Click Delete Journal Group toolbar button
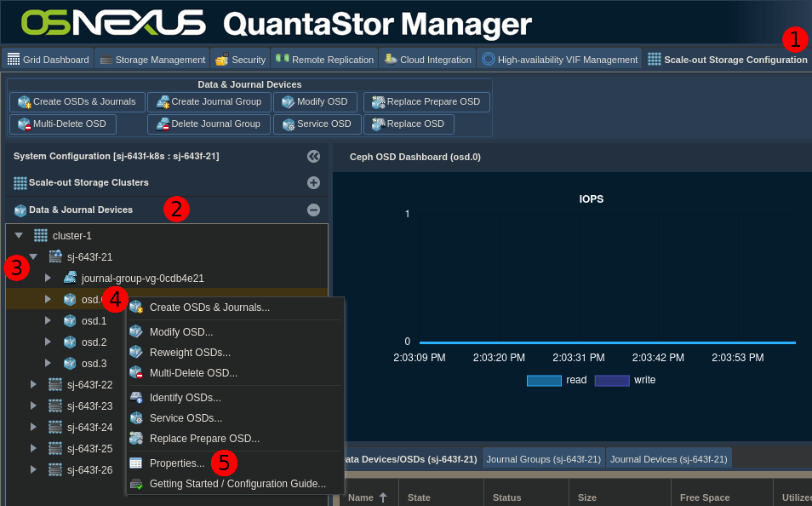The image size is (812, 506). (209, 124)
